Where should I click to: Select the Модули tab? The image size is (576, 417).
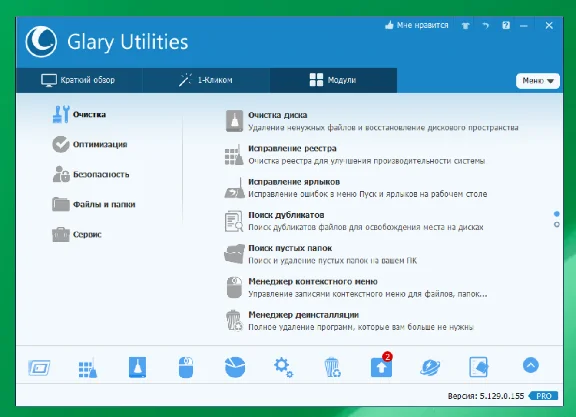(333, 80)
